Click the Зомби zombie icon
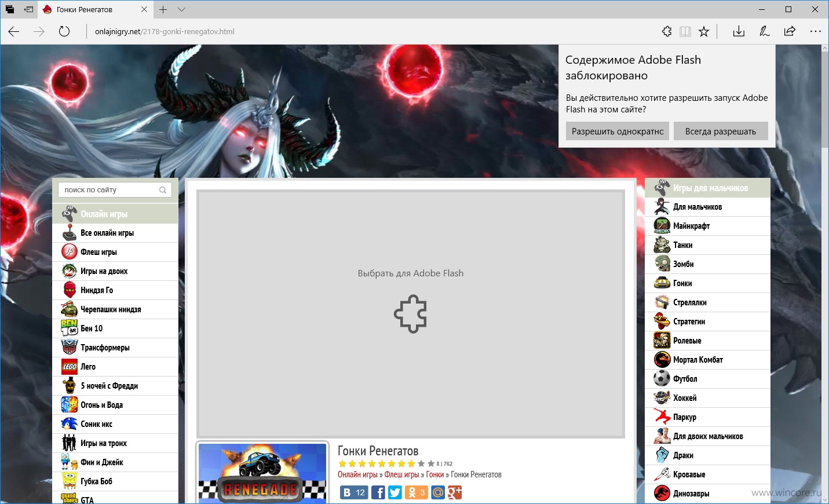 (x=662, y=264)
